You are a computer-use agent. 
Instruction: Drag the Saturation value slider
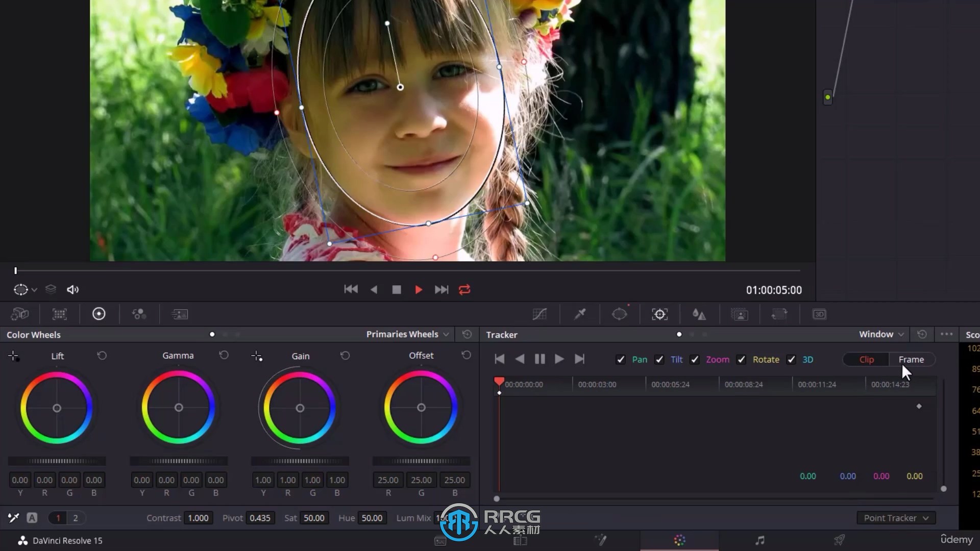coord(314,518)
